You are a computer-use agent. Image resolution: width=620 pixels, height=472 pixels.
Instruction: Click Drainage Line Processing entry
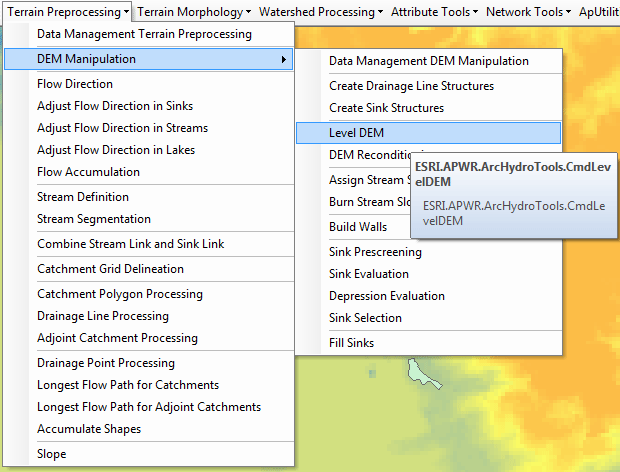coord(103,316)
